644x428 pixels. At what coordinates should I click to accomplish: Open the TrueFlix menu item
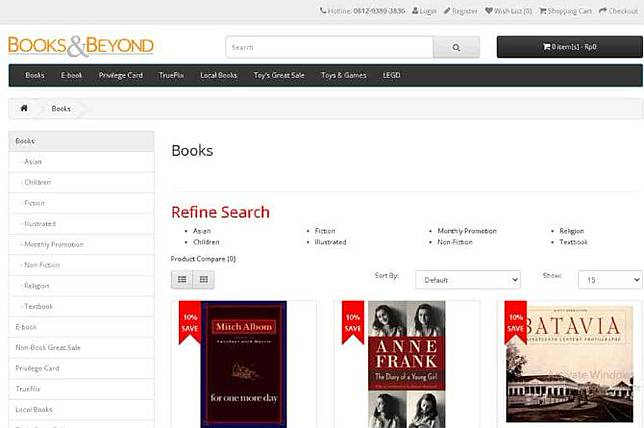click(x=171, y=75)
